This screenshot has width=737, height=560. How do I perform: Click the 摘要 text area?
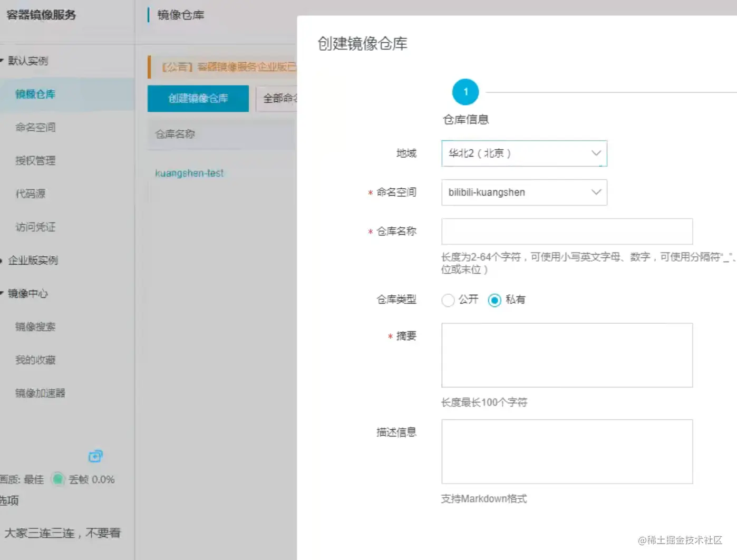pos(567,355)
